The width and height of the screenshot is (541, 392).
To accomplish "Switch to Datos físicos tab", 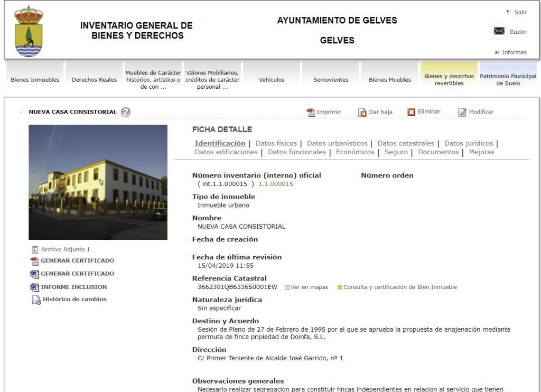I will coord(276,143).
